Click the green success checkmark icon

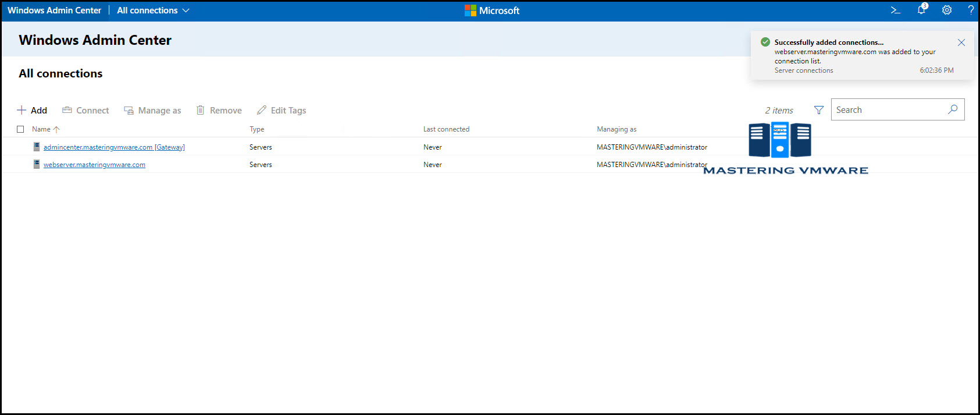tap(765, 42)
